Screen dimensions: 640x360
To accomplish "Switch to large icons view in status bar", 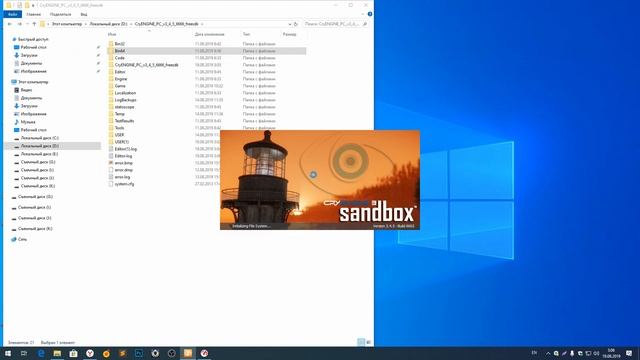I will point(369,342).
